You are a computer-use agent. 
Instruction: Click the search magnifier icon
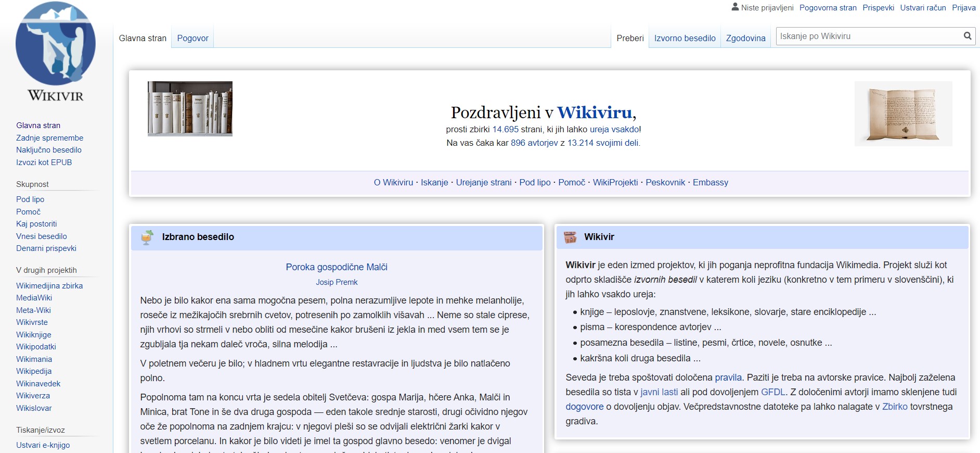coord(968,36)
